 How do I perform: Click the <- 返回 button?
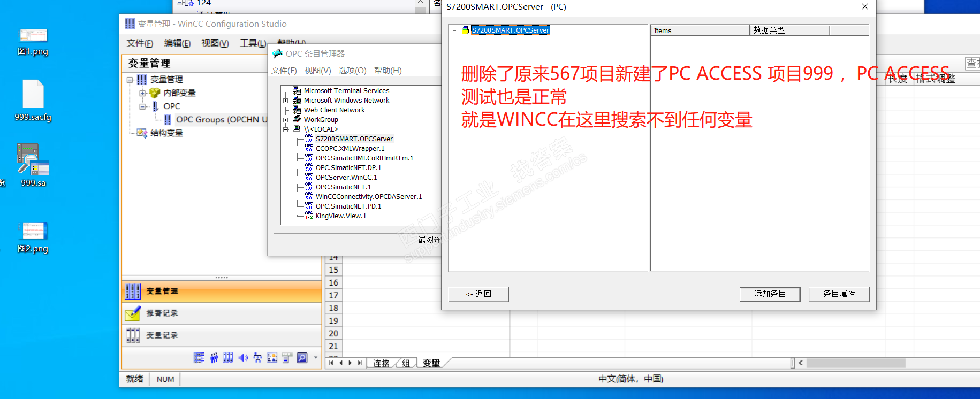point(478,294)
